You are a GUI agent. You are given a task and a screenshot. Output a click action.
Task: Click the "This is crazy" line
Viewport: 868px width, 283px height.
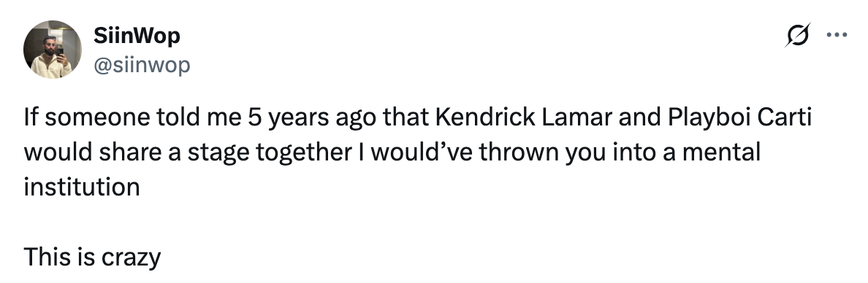pyautogui.click(x=93, y=257)
